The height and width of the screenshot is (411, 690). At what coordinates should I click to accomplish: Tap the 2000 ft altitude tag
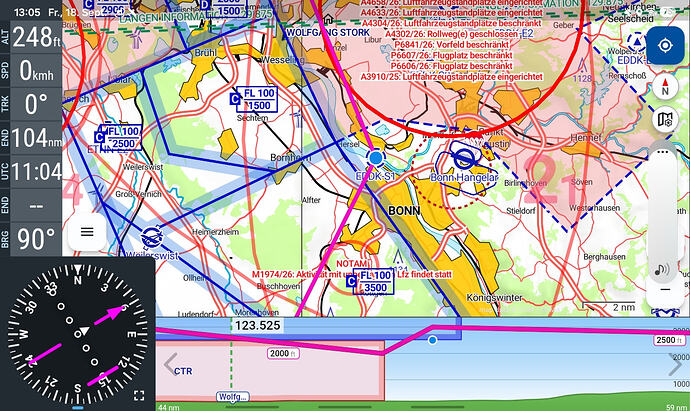[283, 353]
